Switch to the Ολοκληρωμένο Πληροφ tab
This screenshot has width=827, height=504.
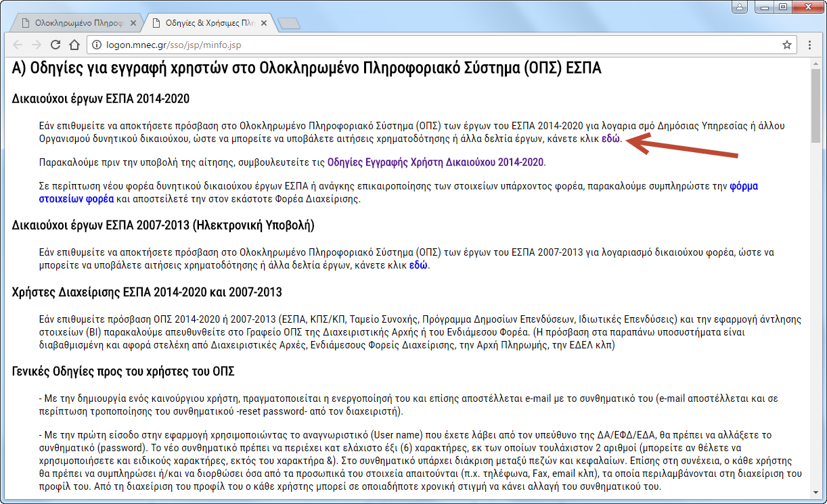point(74,23)
